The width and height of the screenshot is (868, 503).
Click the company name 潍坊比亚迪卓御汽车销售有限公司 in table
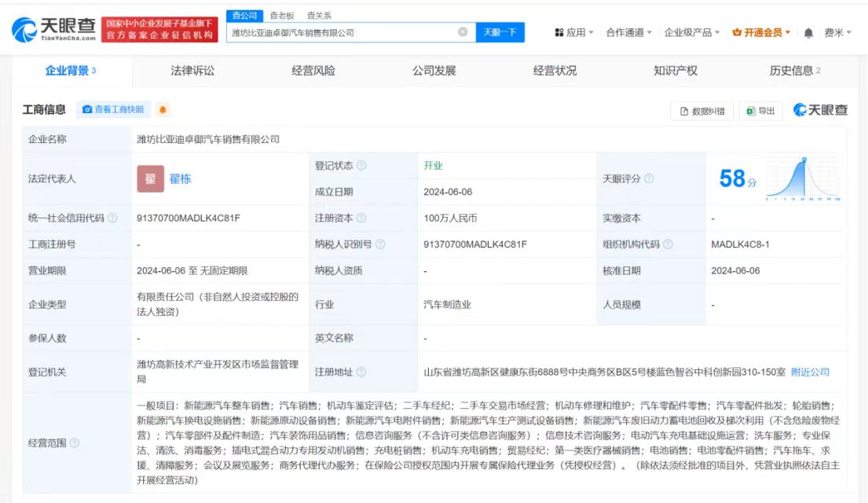point(208,139)
